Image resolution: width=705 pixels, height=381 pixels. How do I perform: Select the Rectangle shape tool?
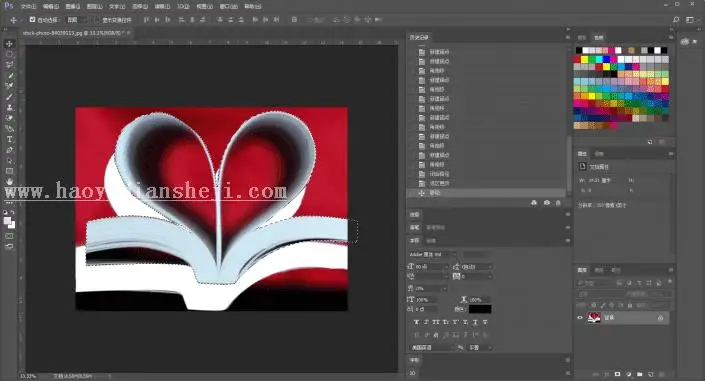coord(9,171)
